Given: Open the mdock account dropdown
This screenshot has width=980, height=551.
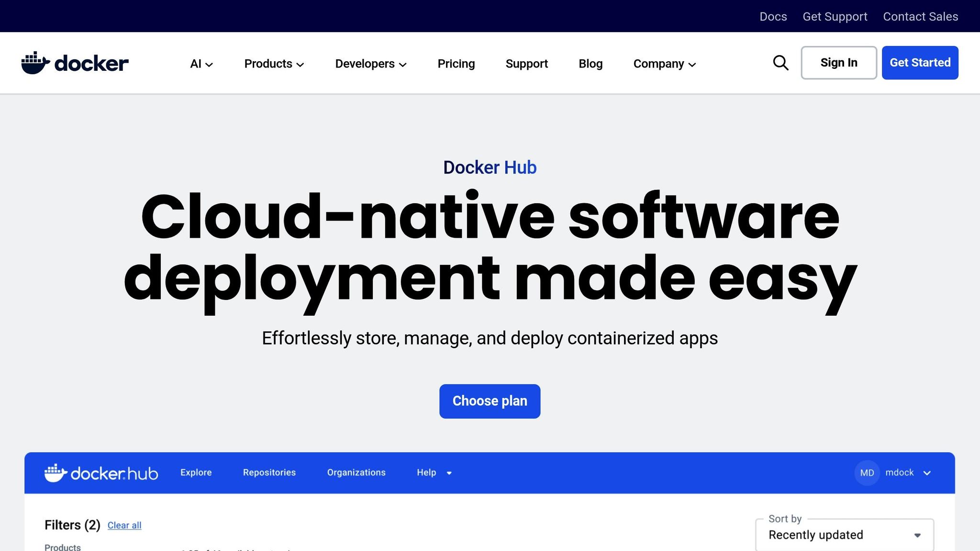Looking at the screenshot, I should 908,473.
